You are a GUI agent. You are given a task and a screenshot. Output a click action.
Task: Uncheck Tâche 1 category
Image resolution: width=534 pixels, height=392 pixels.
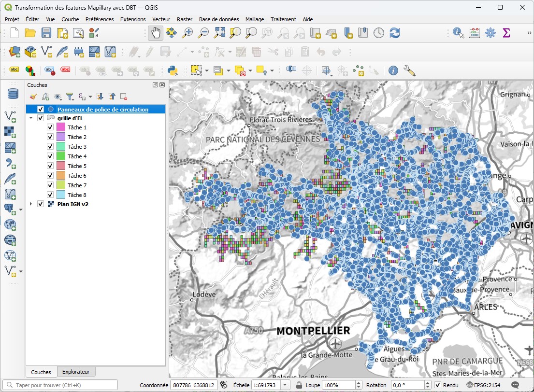click(x=50, y=127)
